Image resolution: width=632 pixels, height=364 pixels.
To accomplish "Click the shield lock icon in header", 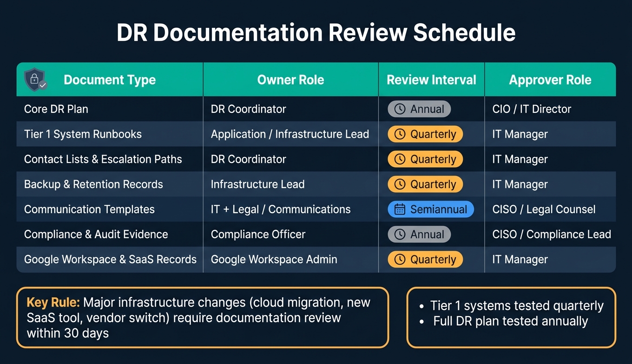I will pyautogui.click(x=35, y=79).
